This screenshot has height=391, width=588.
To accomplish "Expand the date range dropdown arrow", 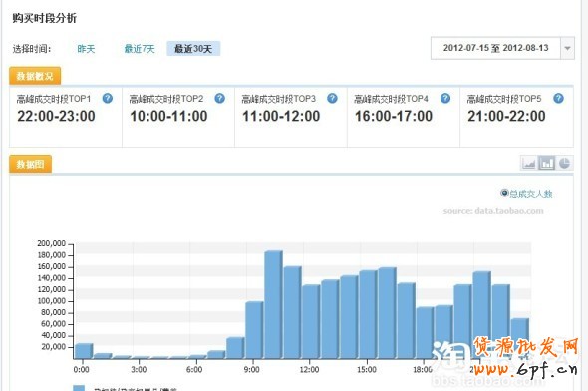I will pos(567,48).
